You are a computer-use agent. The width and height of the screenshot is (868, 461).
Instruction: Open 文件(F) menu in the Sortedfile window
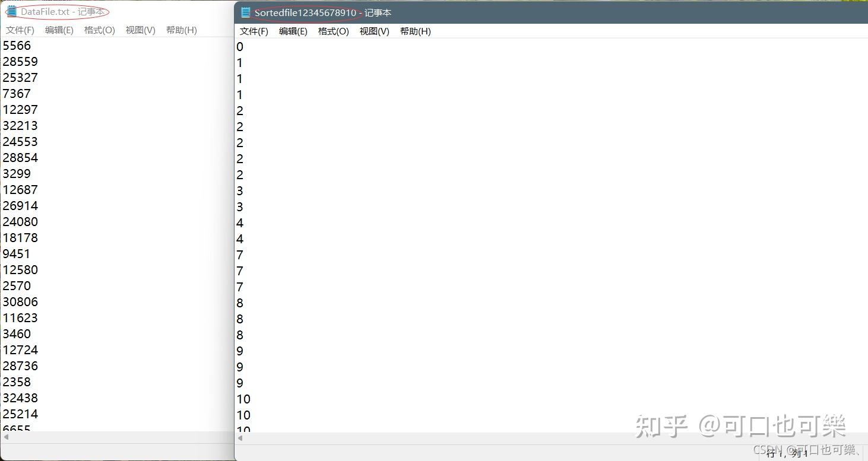click(254, 31)
